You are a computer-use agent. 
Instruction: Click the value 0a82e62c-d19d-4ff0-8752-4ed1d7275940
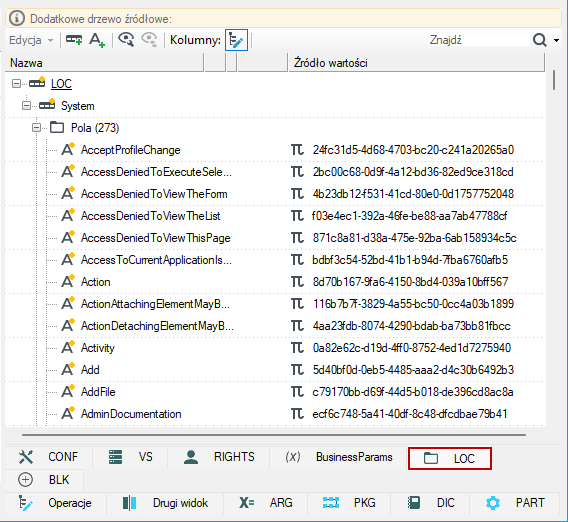click(x=412, y=348)
